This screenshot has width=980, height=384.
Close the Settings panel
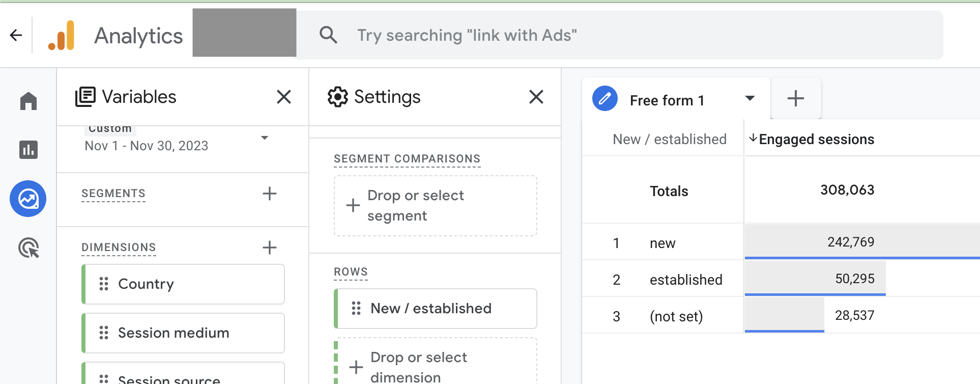pyautogui.click(x=536, y=97)
